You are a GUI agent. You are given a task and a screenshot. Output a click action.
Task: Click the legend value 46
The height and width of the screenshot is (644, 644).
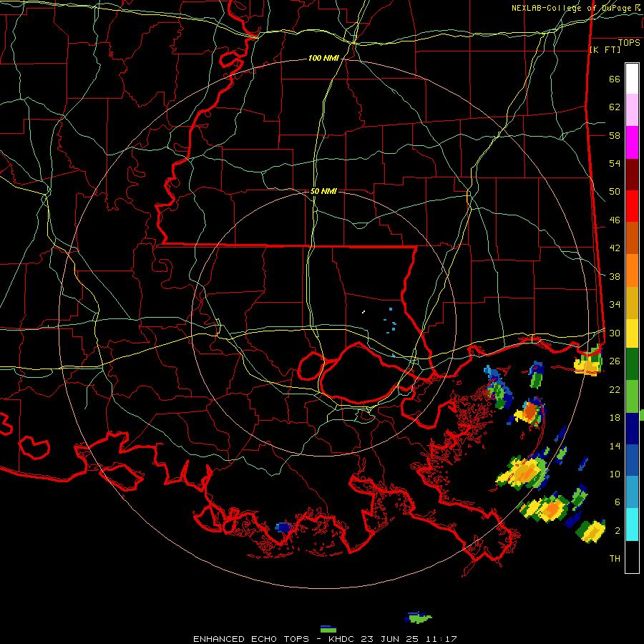click(x=615, y=220)
